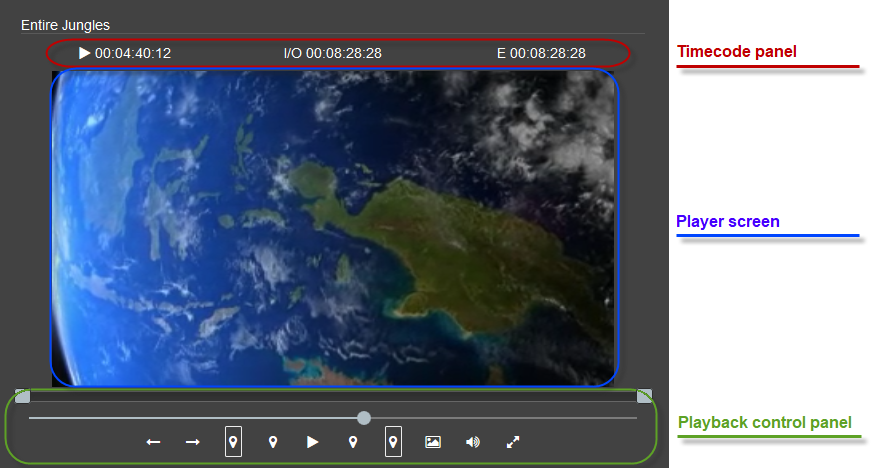Click the left trim handle above the slider
873x468 pixels.
coord(23,396)
